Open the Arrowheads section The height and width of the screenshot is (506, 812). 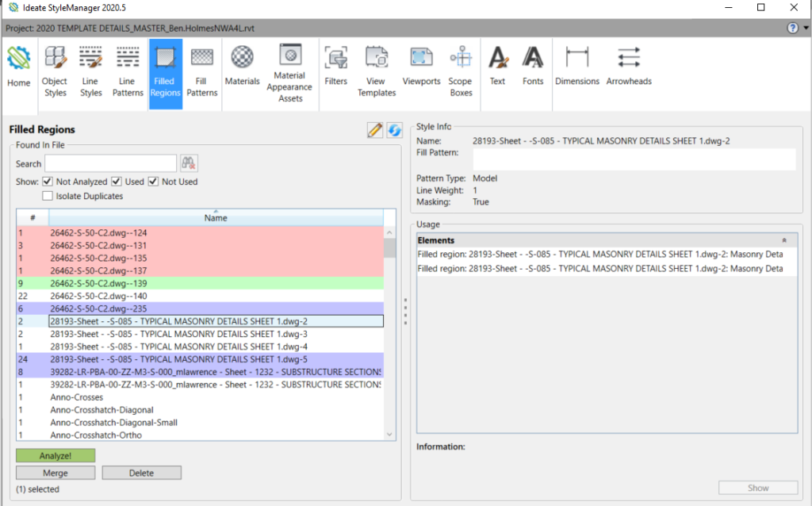pyautogui.click(x=629, y=67)
